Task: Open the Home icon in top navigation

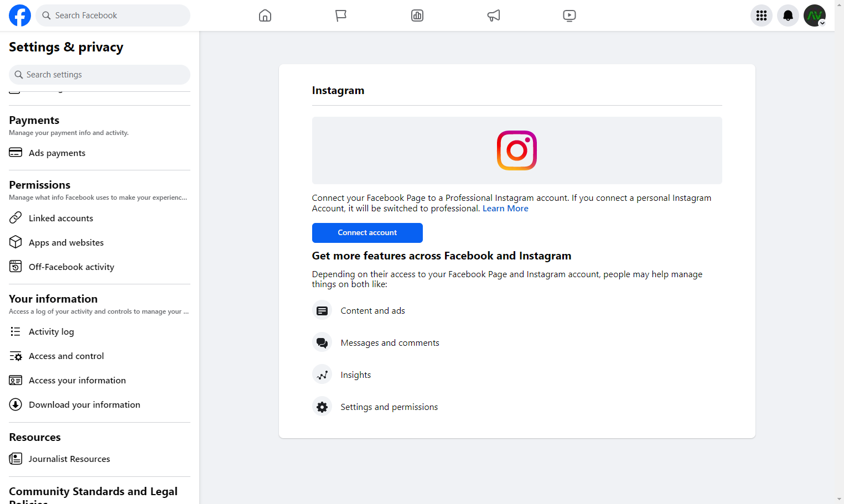Action: pyautogui.click(x=265, y=15)
